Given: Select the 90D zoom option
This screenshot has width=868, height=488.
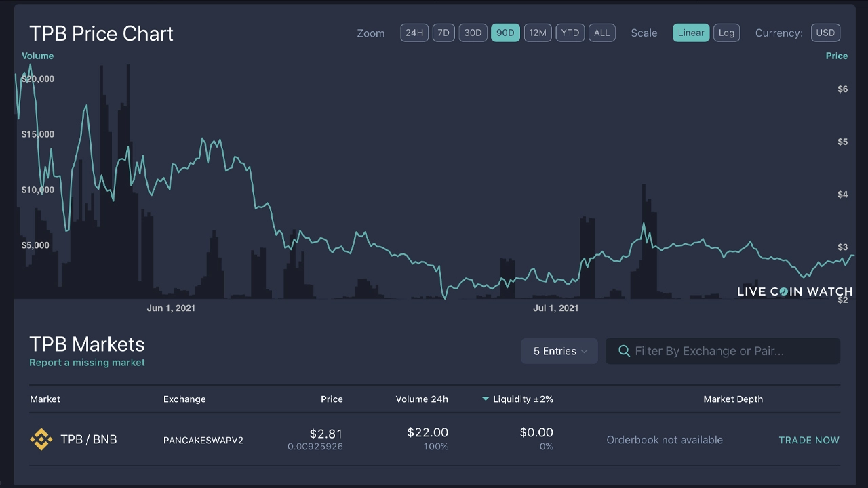Looking at the screenshot, I should [x=505, y=33].
